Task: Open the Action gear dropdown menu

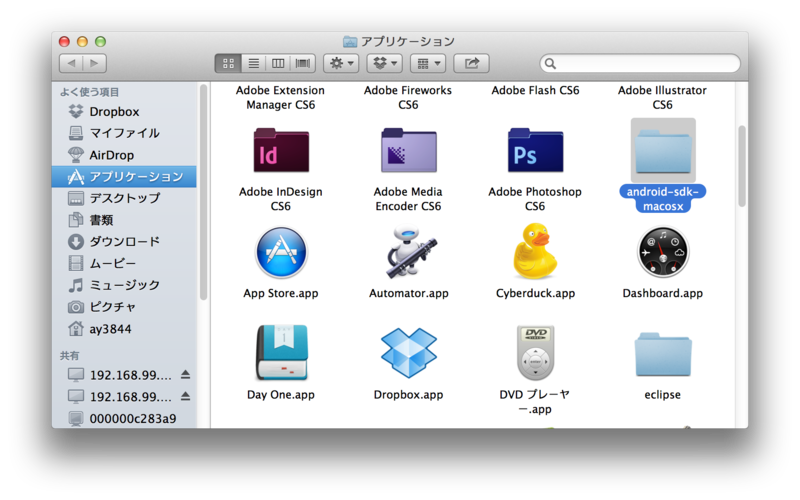Action: (x=341, y=63)
